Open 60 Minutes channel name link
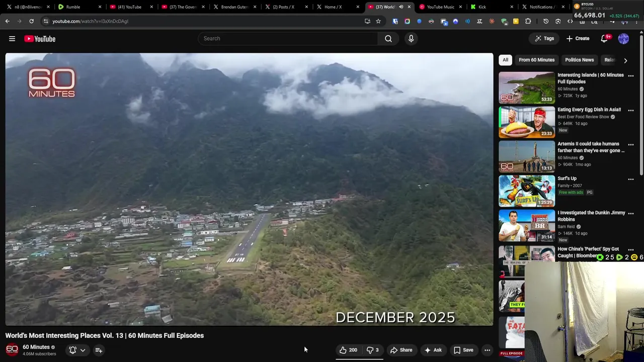 [36, 347]
